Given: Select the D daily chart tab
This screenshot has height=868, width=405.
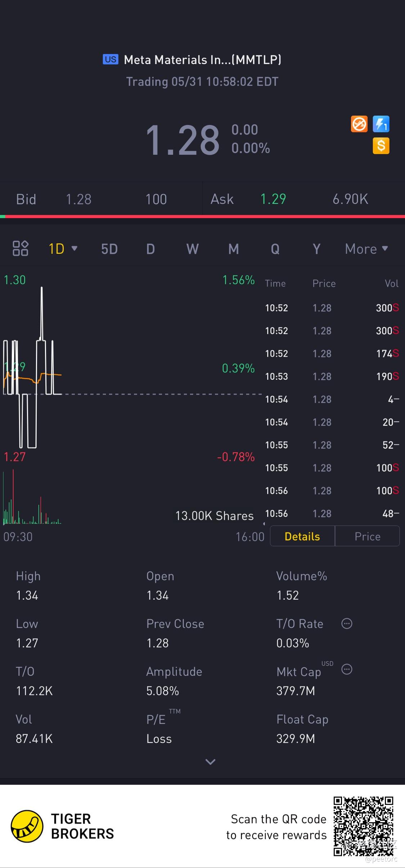Looking at the screenshot, I should click(150, 249).
